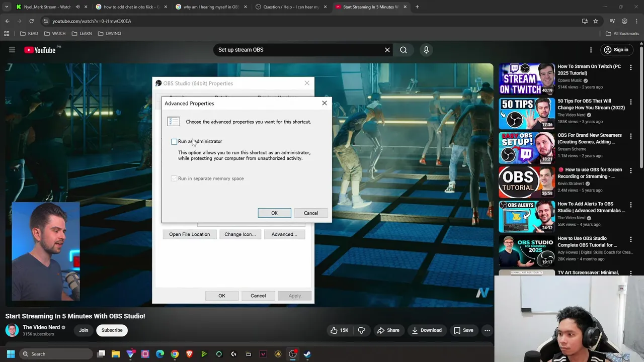Open a new browser tab
The height and width of the screenshot is (362, 644).
click(417, 7)
